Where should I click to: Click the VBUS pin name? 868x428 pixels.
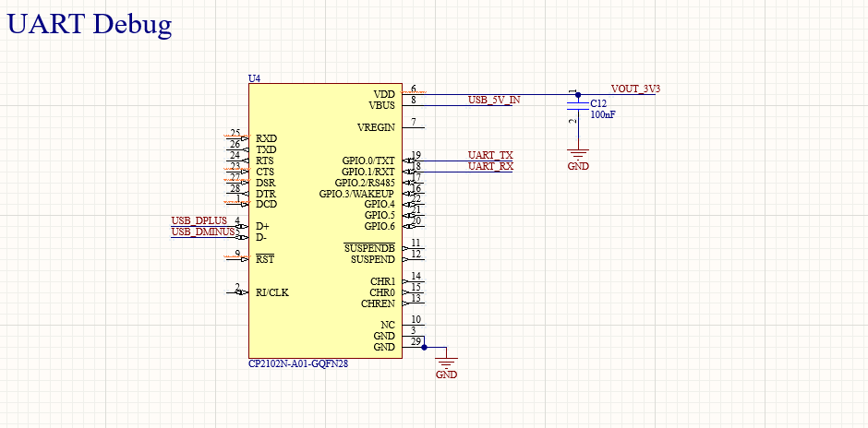[x=382, y=105]
